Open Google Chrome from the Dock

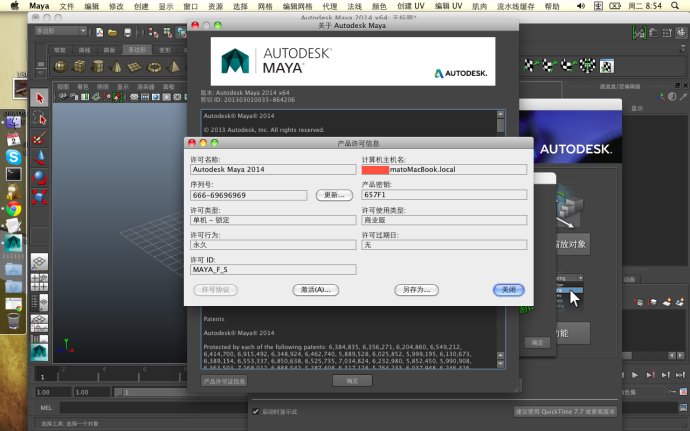(x=13, y=209)
